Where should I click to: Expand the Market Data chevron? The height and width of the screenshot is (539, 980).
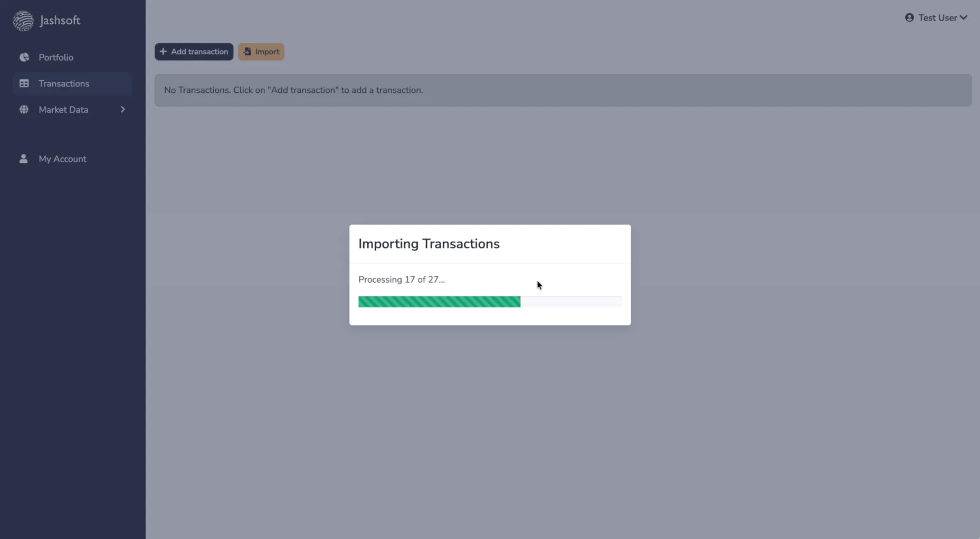click(122, 109)
